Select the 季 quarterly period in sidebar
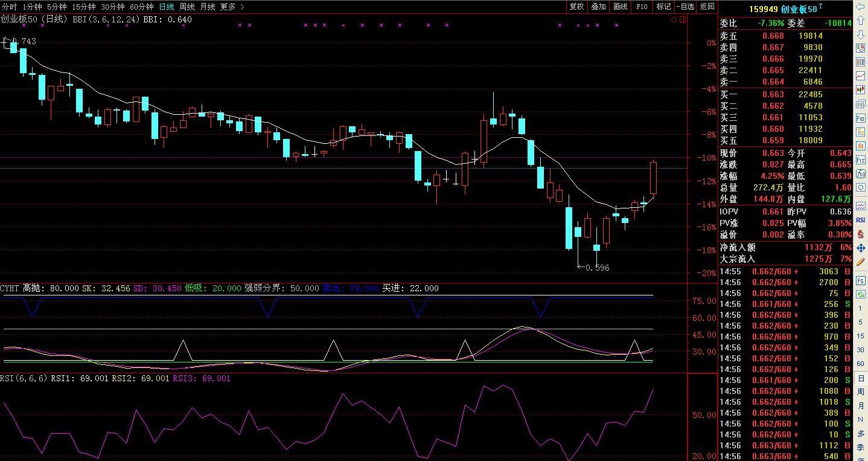This screenshot has width=868, height=461. (x=861, y=447)
